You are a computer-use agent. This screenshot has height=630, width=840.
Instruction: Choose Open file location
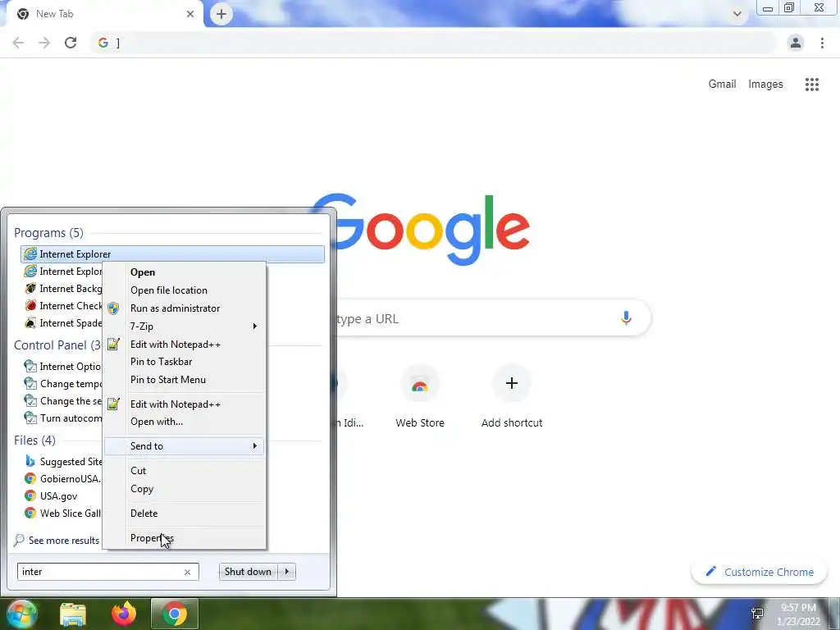pyautogui.click(x=185, y=290)
